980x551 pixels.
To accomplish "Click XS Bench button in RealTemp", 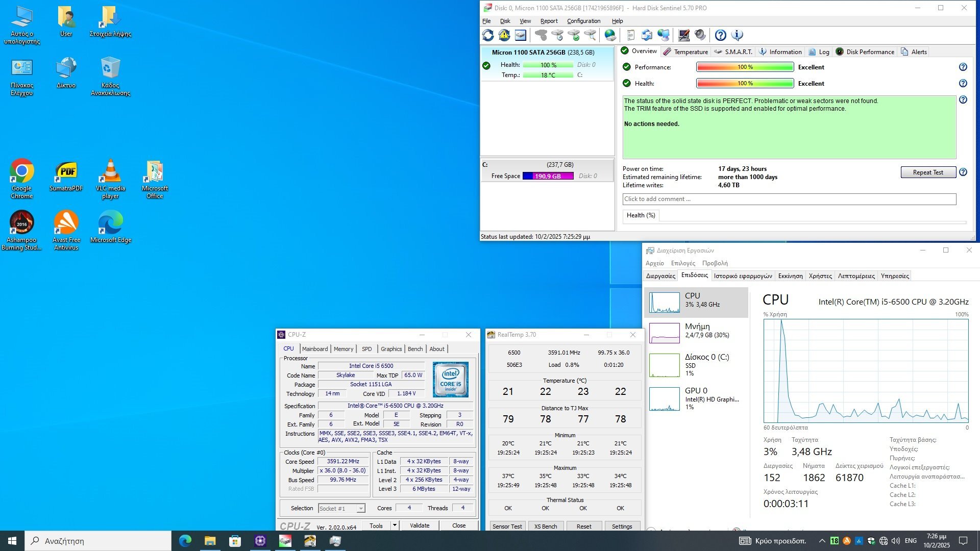I will coord(545,527).
